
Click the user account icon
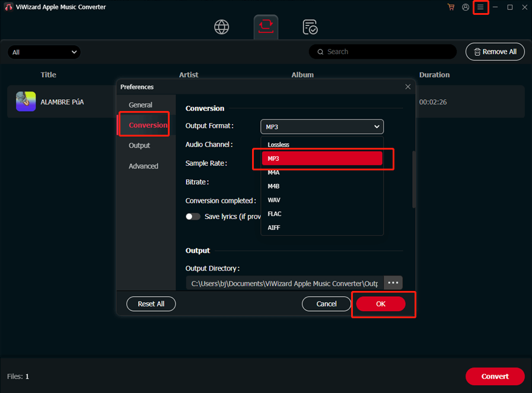pyautogui.click(x=466, y=7)
